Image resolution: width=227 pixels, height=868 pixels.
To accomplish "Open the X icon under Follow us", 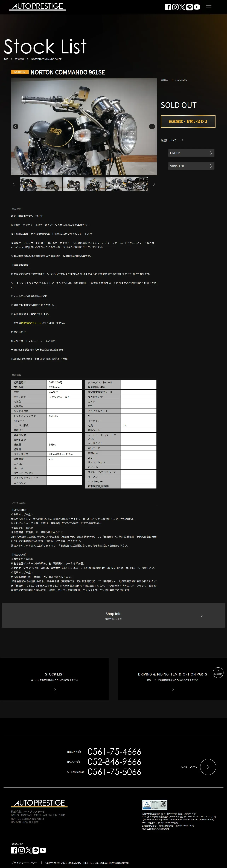I will click(x=29, y=850).
